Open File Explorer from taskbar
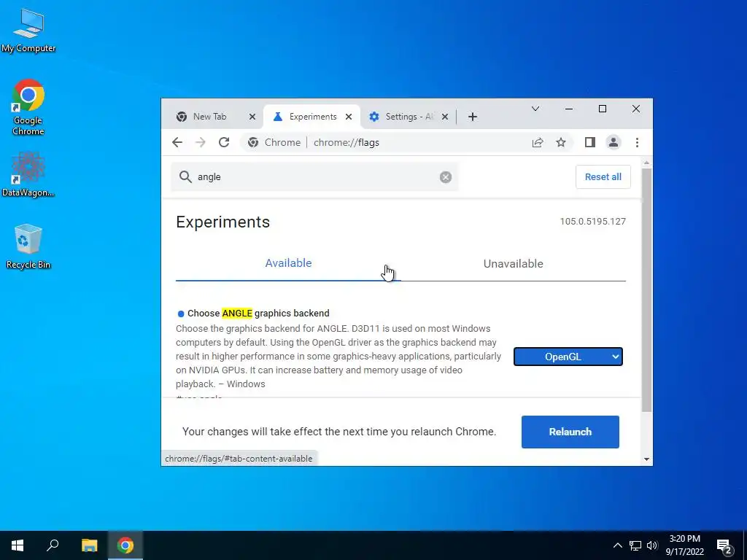Screen dimensions: 747x560 pyautogui.click(x=89, y=545)
